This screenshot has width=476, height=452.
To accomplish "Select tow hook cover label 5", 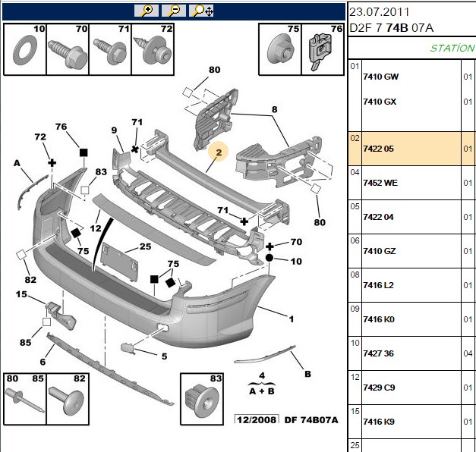I will coord(164,356).
